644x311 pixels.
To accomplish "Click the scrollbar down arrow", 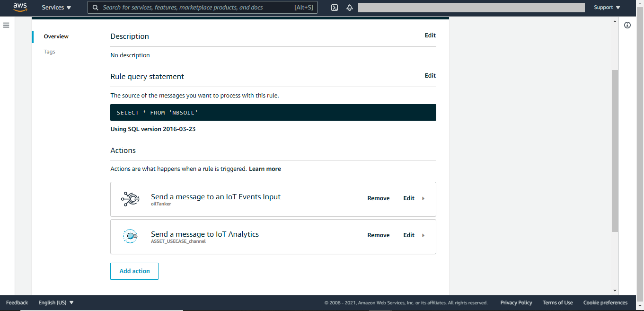I will click(x=615, y=290).
